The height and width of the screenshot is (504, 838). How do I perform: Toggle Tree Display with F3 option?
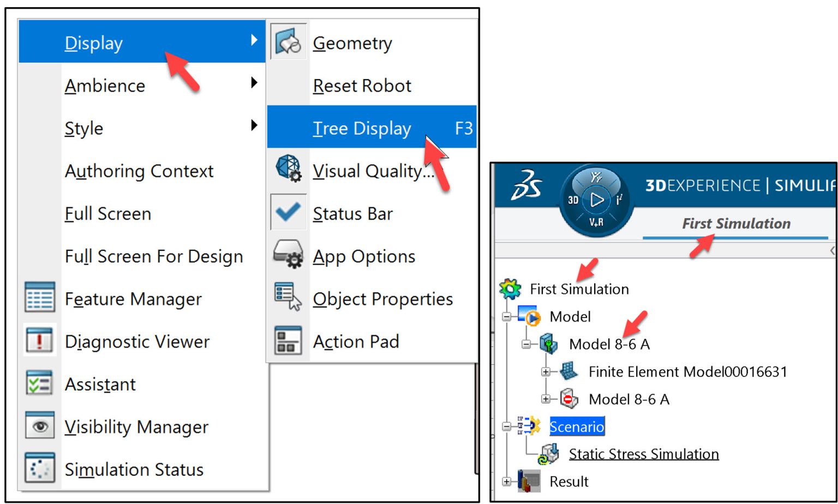(362, 128)
